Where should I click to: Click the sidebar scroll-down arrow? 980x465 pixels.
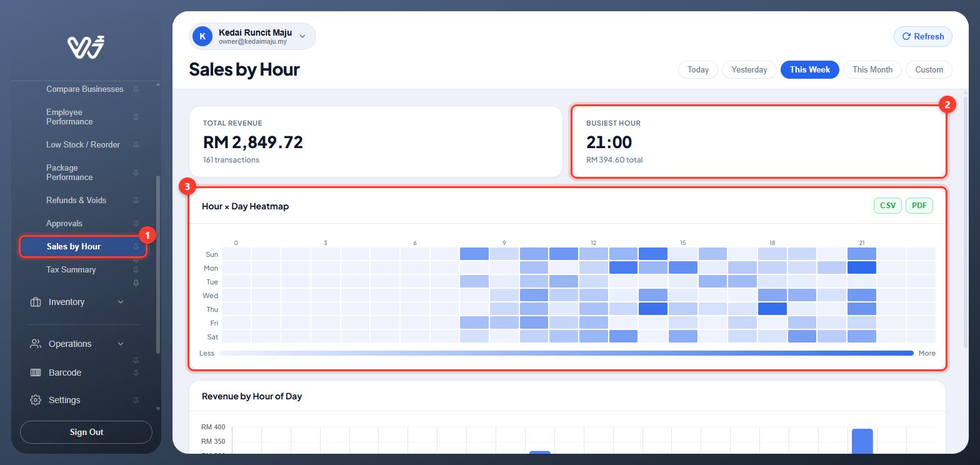pyautogui.click(x=158, y=409)
